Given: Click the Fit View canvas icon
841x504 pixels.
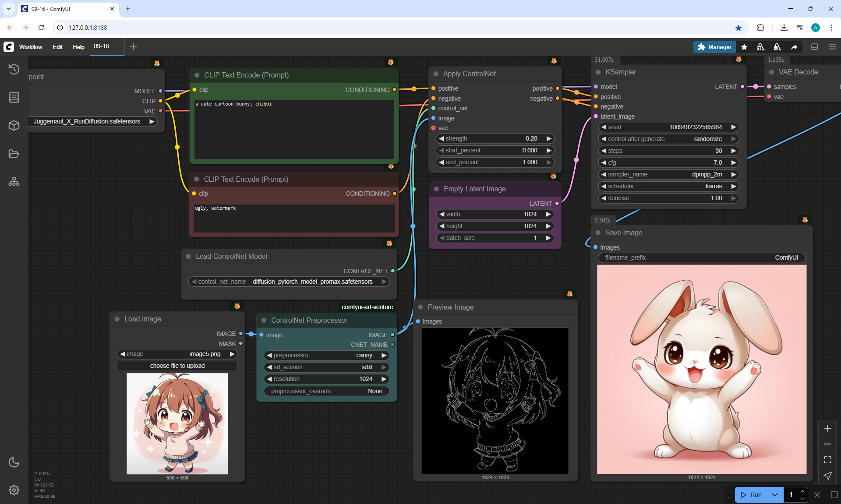Looking at the screenshot, I should pos(827,460).
